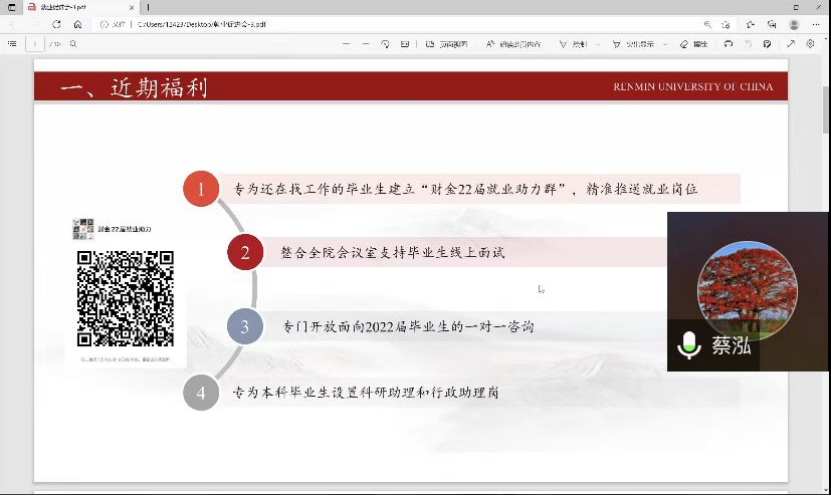
Task: Click the rotate page icon
Action: pyautogui.click(x=385, y=44)
